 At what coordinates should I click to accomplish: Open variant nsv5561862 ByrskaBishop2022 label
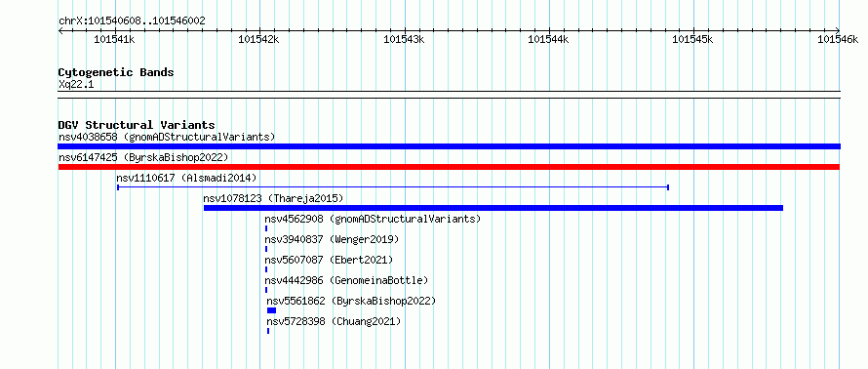click(x=351, y=301)
